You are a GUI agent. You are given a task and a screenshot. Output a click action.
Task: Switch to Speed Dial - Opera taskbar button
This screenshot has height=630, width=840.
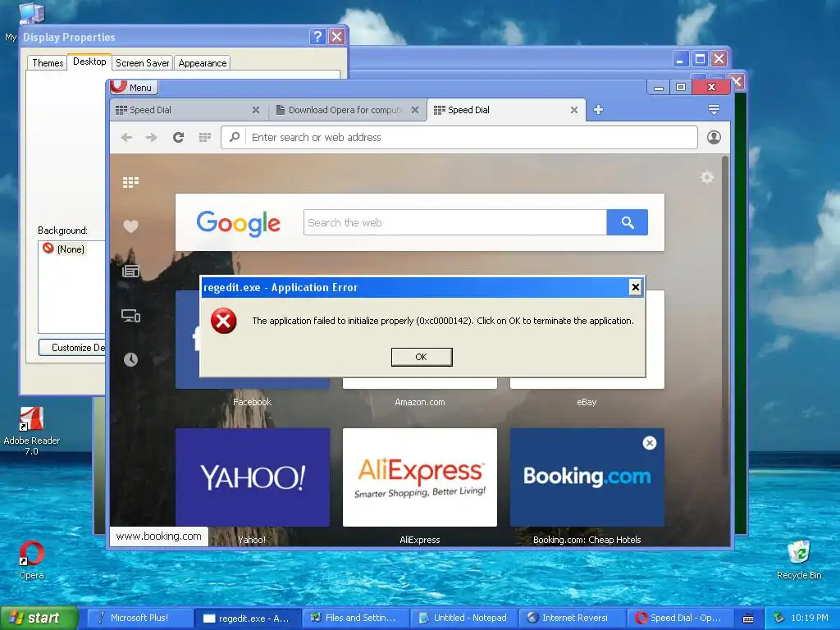pos(680,618)
